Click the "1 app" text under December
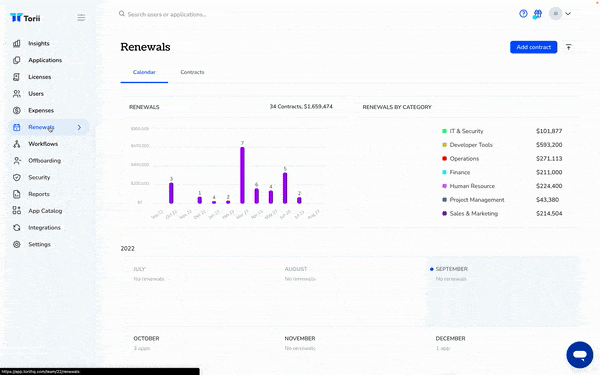The image size is (600, 375). 443,348
